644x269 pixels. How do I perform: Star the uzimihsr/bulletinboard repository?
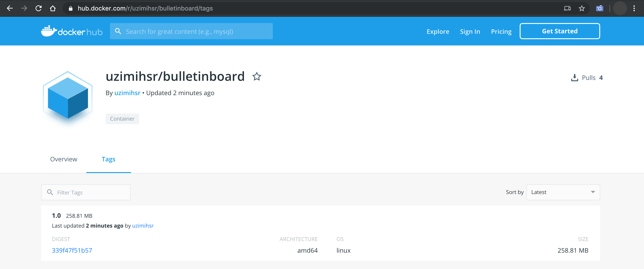tap(256, 77)
